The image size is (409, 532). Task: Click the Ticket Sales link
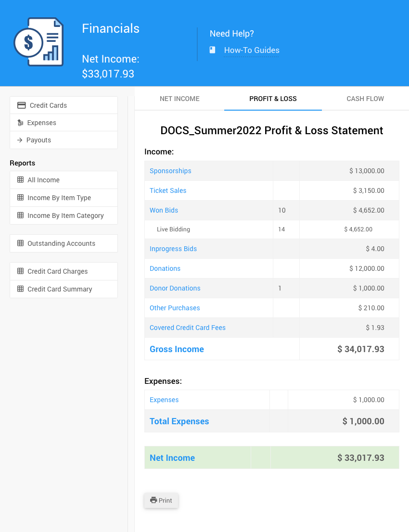pyautogui.click(x=168, y=190)
